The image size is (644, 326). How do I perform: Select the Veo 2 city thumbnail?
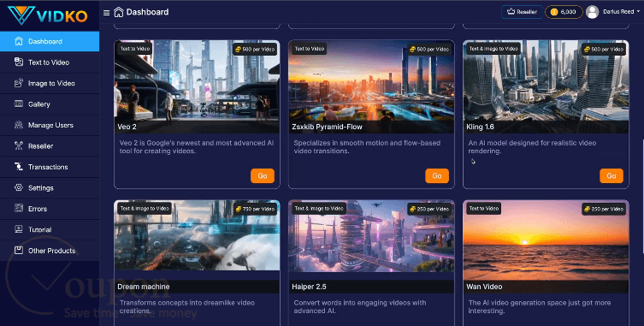coord(197,86)
